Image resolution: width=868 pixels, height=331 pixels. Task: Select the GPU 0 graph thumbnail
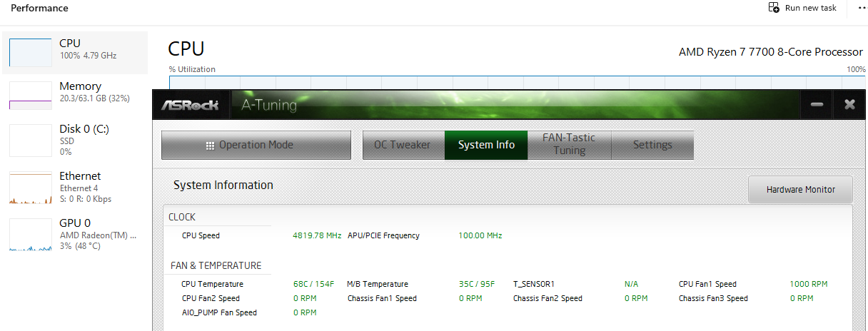click(x=30, y=235)
